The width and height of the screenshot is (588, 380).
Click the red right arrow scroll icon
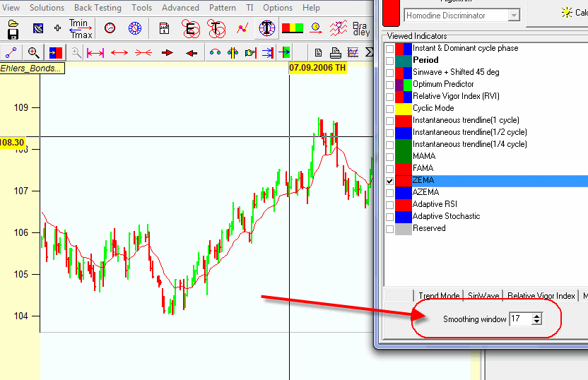[167, 53]
